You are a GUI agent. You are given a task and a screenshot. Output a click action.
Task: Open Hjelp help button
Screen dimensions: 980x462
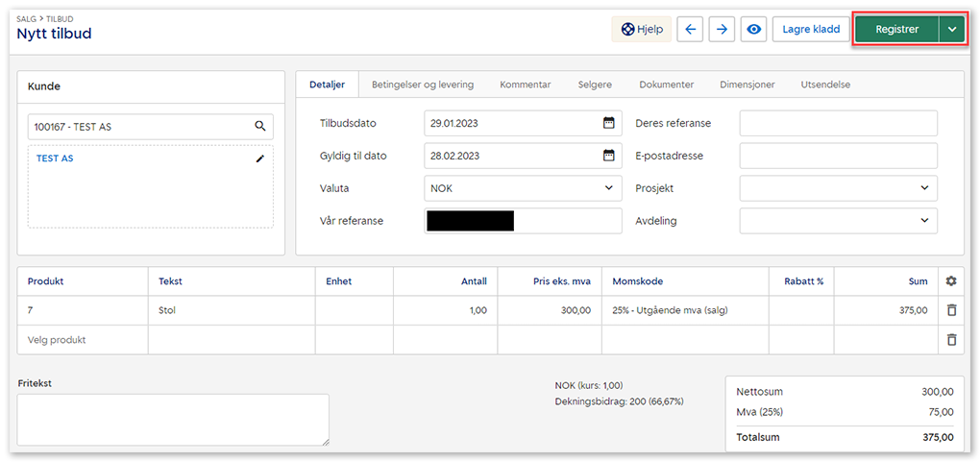[x=642, y=30]
